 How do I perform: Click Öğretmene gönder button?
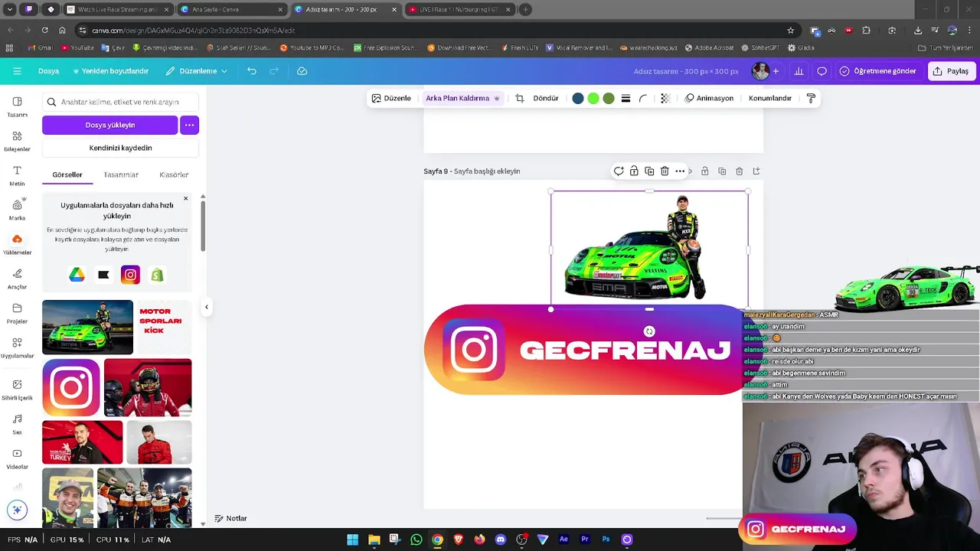pos(878,71)
